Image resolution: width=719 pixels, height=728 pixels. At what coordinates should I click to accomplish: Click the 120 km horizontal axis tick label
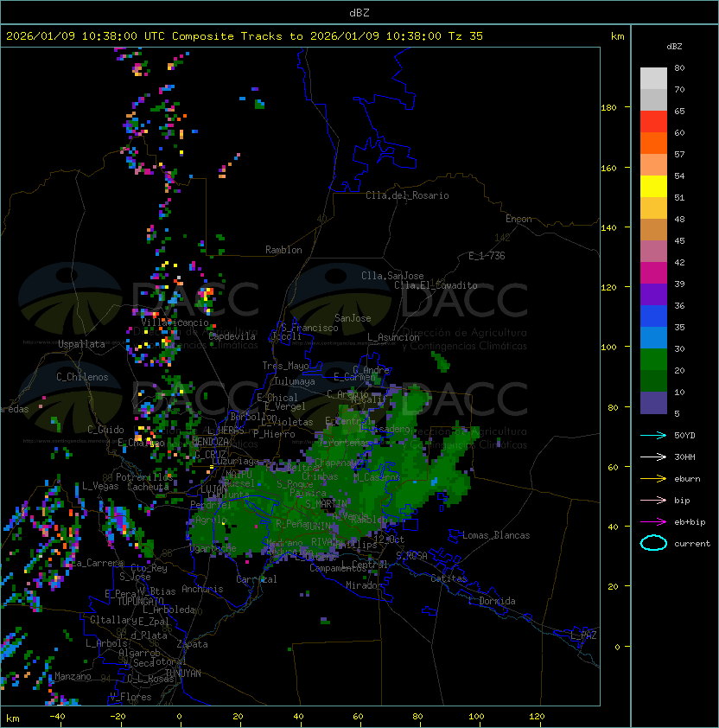[x=537, y=717]
